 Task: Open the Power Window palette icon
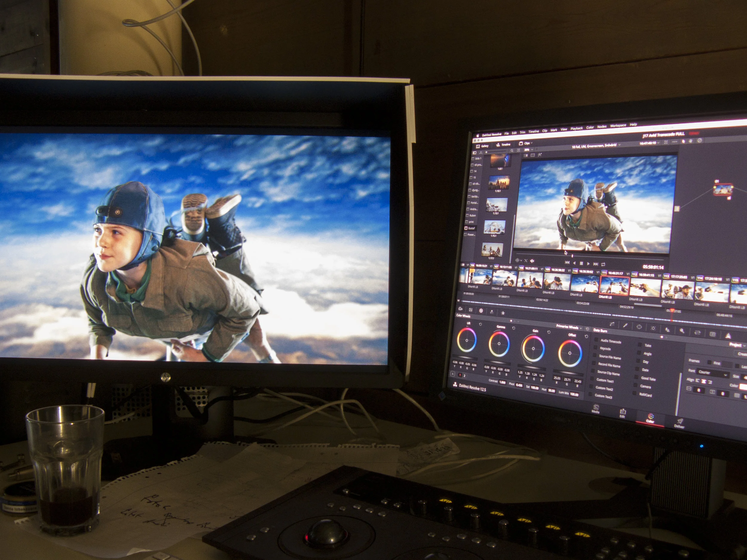pyautogui.click(x=639, y=327)
